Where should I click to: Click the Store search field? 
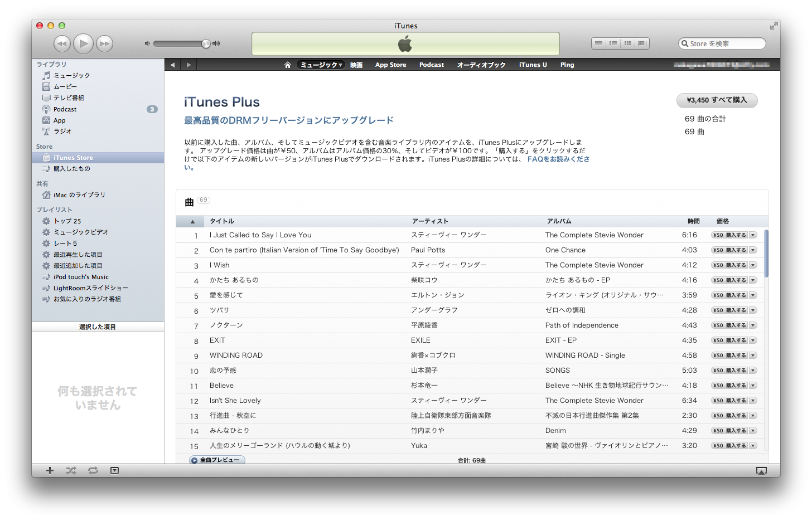[x=725, y=43]
